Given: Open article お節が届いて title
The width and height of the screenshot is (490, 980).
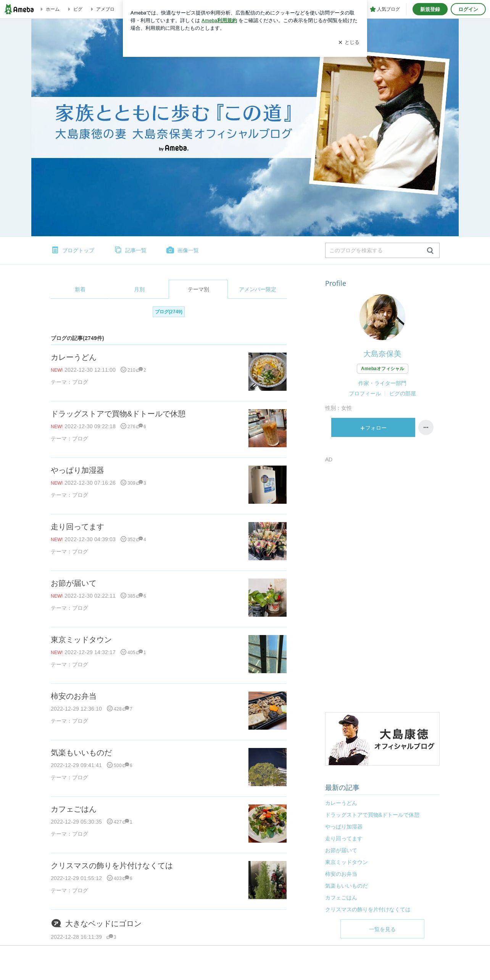Looking at the screenshot, I should pyautogui.click(x=74, y=583).
